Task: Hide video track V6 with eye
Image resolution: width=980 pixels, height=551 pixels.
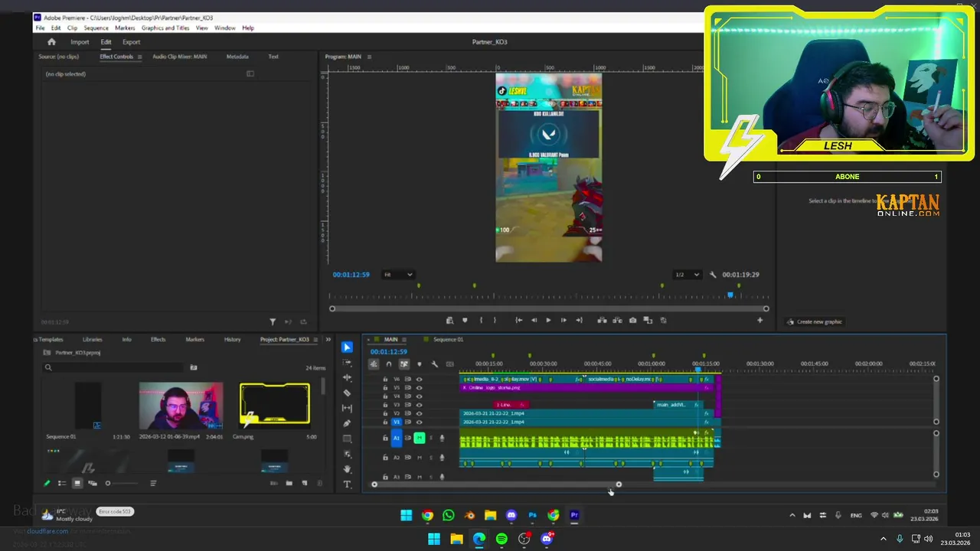Action: click(419, 380)
